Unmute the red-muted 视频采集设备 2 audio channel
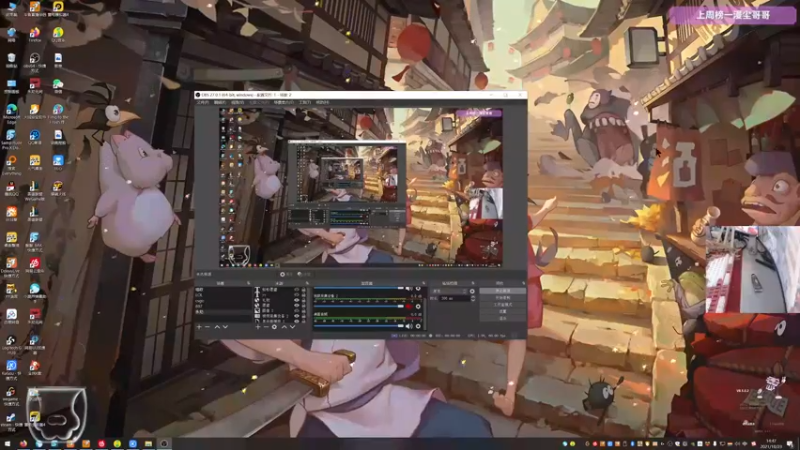 (x=409, y=307)
